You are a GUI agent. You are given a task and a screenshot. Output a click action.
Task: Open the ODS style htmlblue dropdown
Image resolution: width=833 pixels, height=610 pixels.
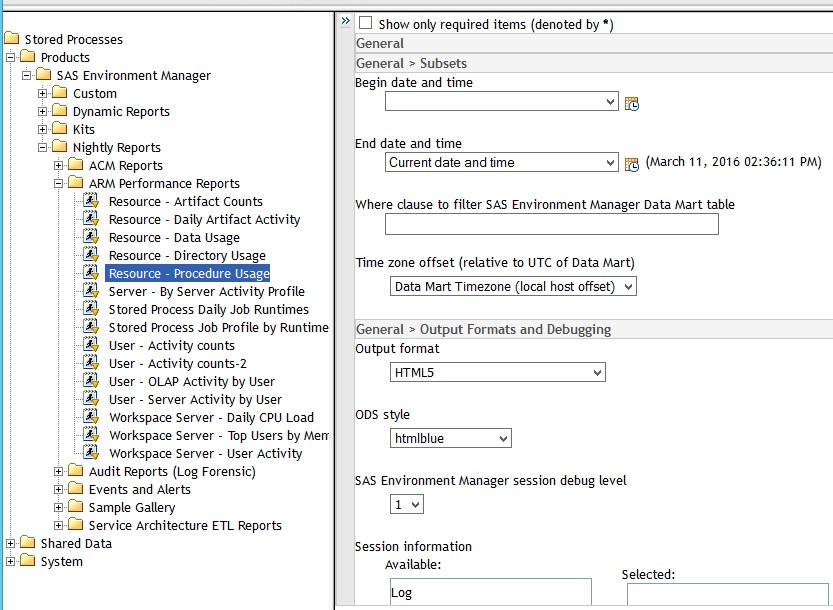451,438
